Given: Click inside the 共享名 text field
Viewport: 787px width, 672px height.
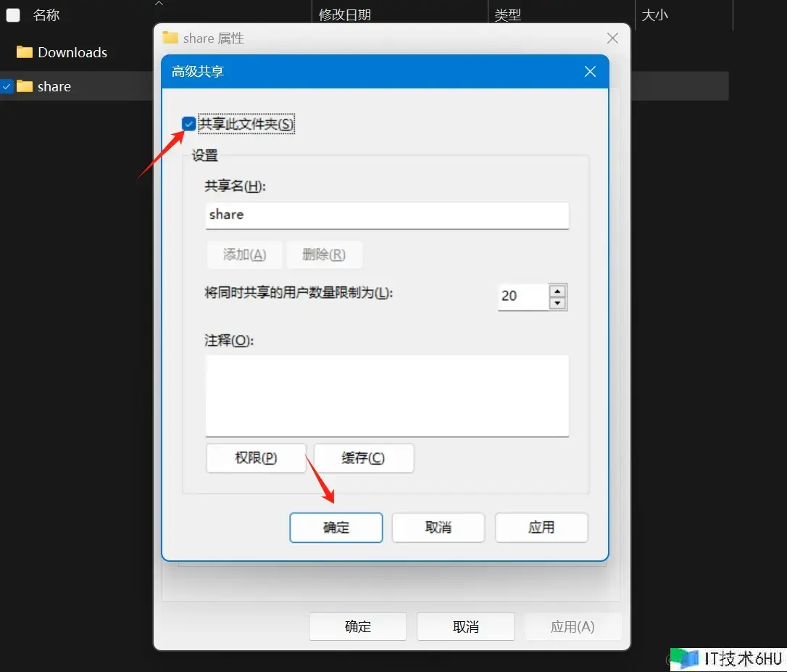Looking at the screenshot, I should (x=387, y=215).
